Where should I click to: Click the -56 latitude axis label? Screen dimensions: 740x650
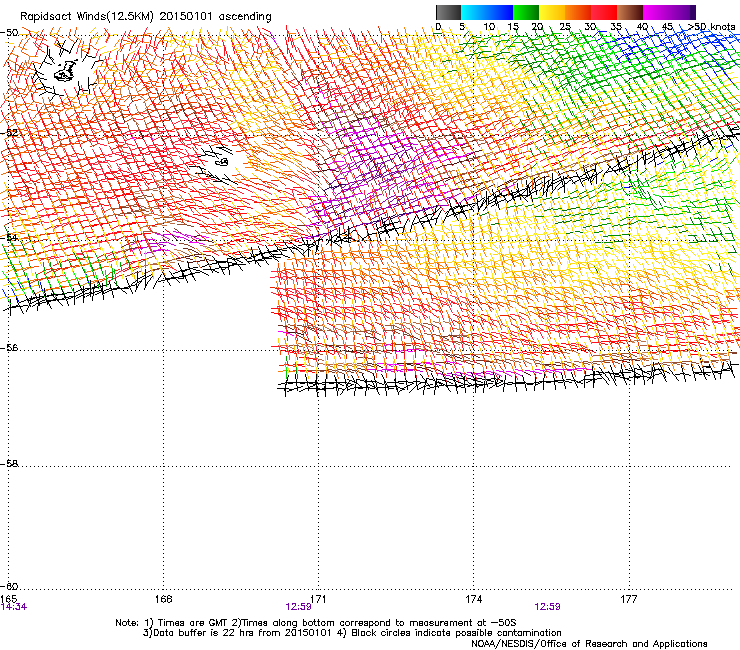tap(9, 348)
